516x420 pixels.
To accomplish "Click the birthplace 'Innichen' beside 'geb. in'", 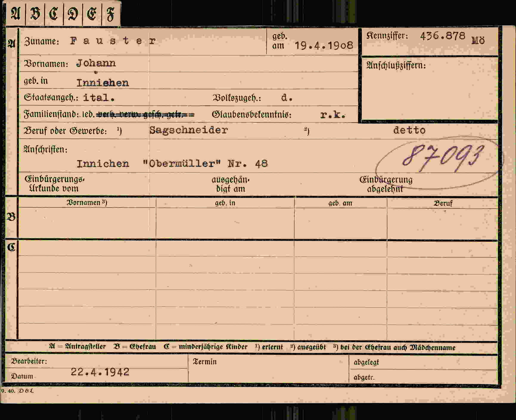I will (x=103, y=83).
